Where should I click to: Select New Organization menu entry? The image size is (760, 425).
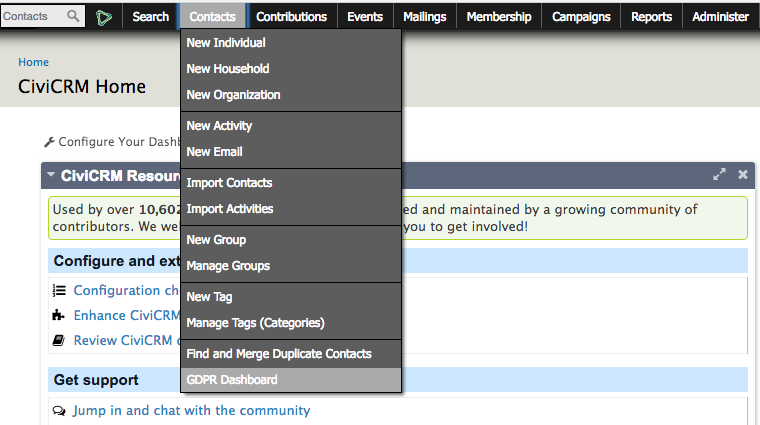(291, 95)
